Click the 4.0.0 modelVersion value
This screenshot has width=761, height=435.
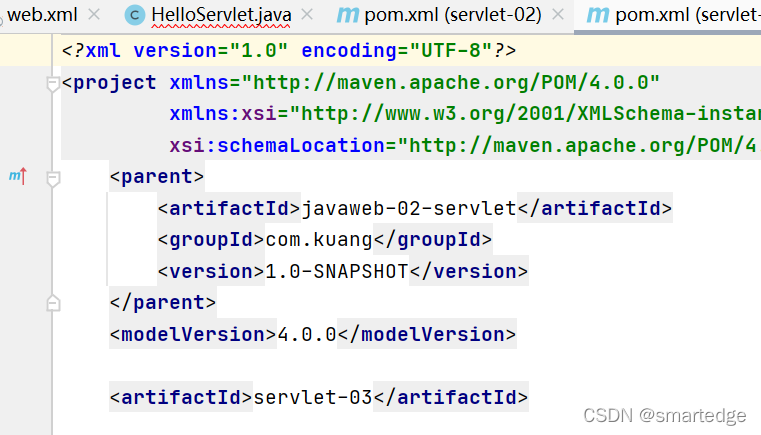pos(307,335)
